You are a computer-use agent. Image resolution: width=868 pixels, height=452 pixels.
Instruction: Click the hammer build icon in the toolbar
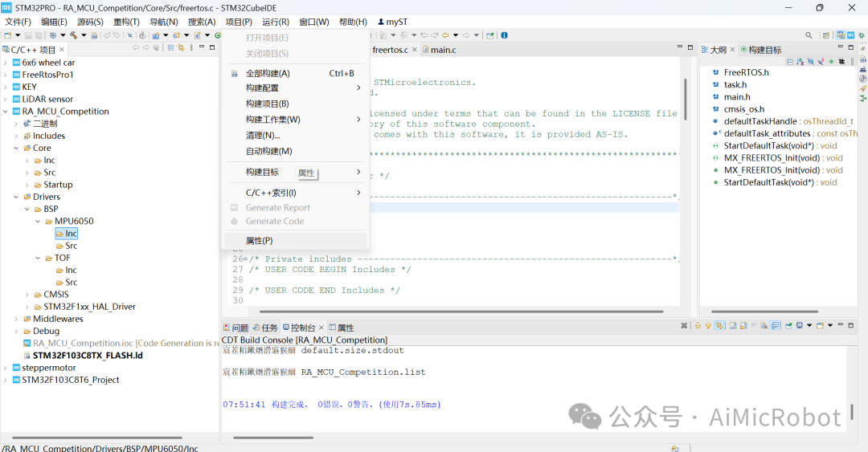[x=73, y=35]
